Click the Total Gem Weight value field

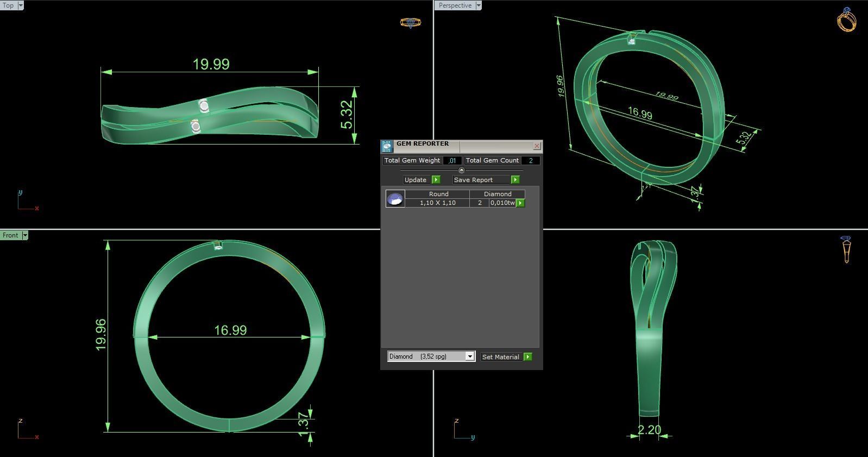[452, 160]
